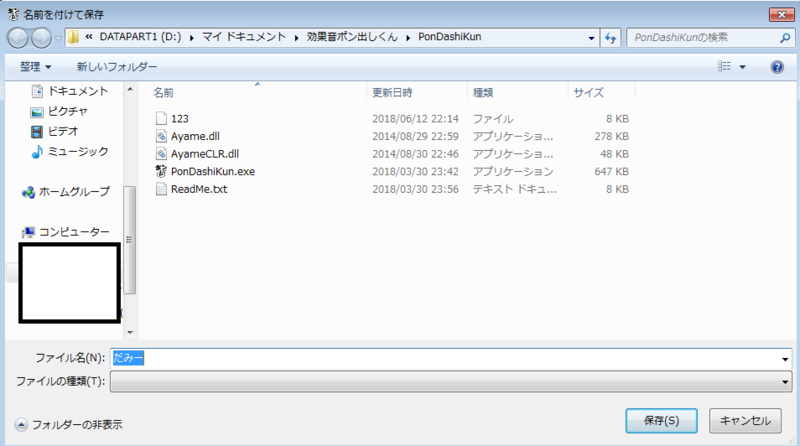Image resolution: width=800 pixels, height=446 pixels.
Task: Select PonDashiKun in the address path
Action: click(x=449, y=37)
